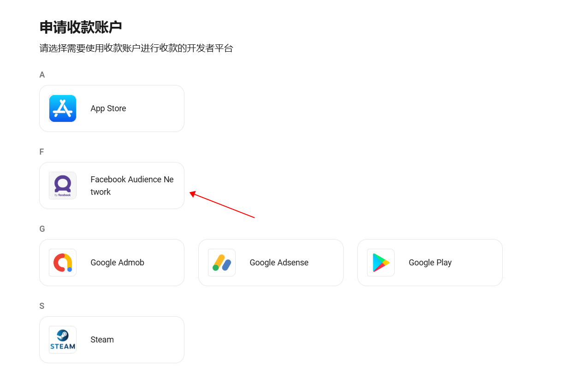This screenshot has width=588, height=378.
Task: Select the App Store label
Action: pyautogui.click(x=108, y=108)
